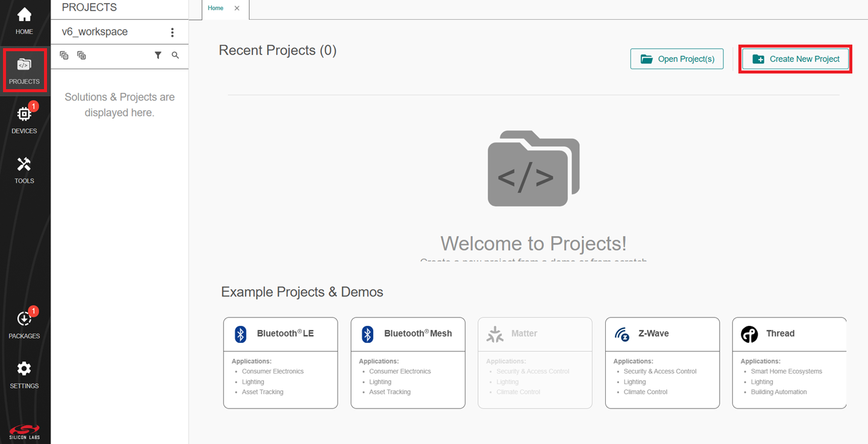
Task: Click the Silicon Labs logo
Action: click(24, 430)
